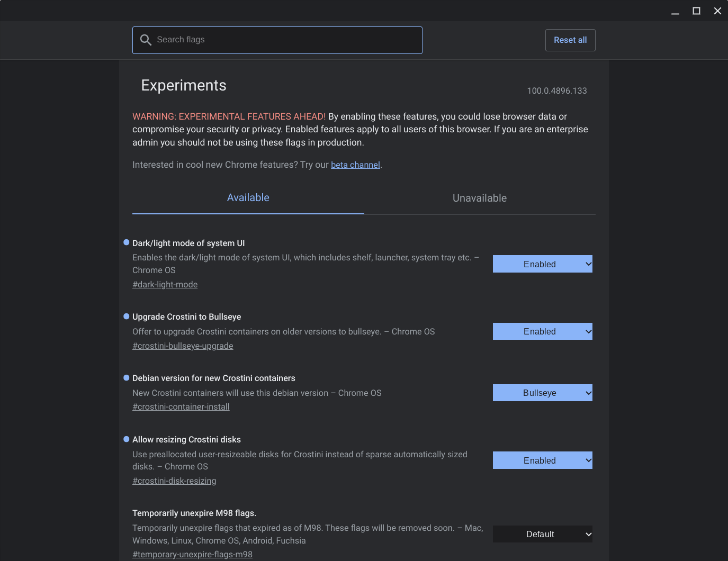Click the Experiments heading
The width and height of the screenshot is (728, 561).
click(x=184, y=85)
